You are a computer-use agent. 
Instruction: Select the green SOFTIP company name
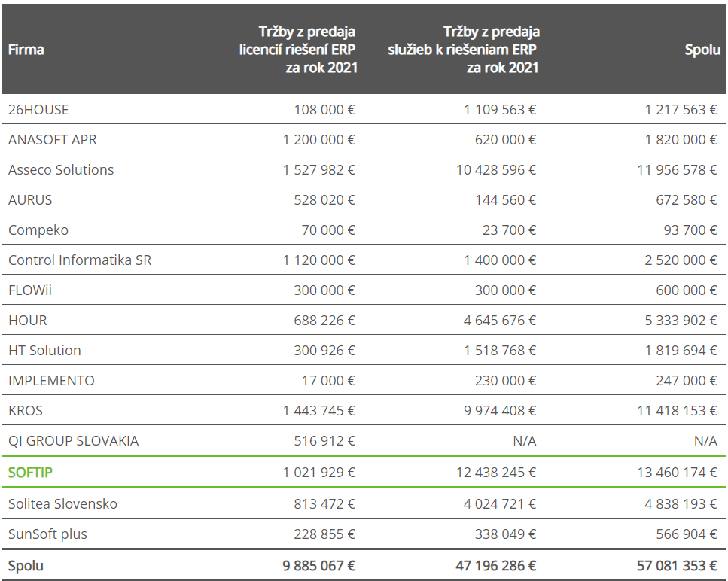[x=30, y=473]
